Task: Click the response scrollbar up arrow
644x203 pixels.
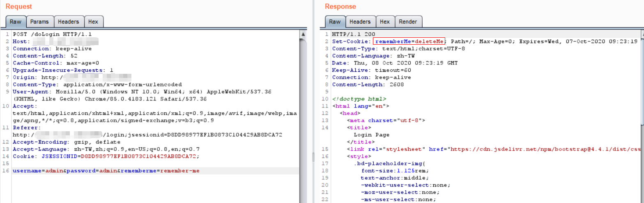Action: 642,34
